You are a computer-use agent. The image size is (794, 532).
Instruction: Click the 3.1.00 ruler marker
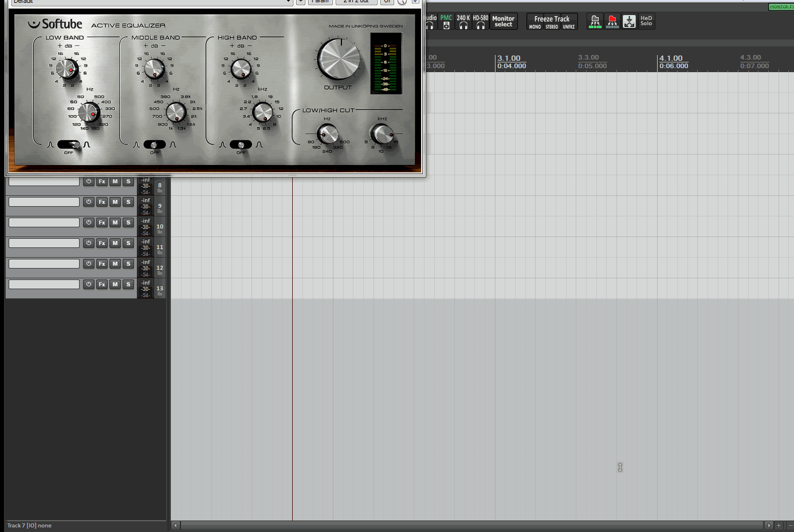[x=509, y=58]
